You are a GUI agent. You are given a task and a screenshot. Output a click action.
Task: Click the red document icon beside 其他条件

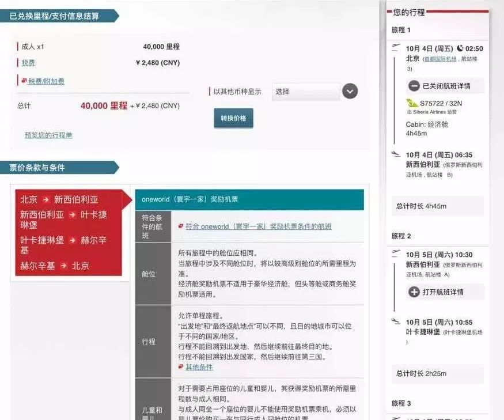click(180, 366)
